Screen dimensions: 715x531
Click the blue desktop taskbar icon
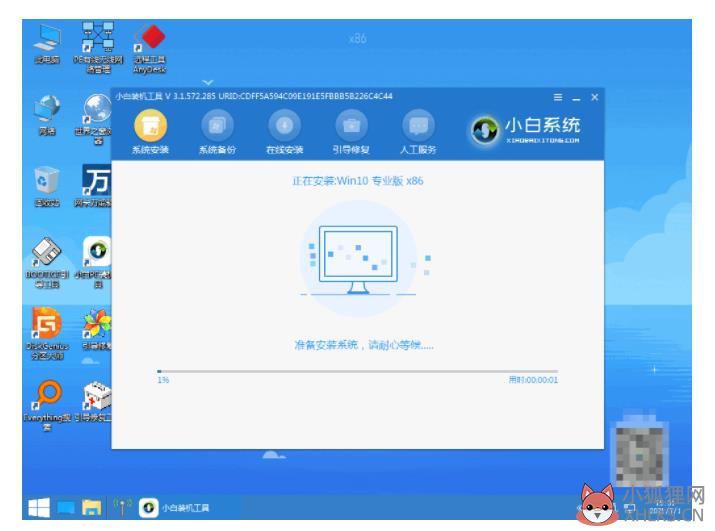pyautogui.click(x=66, y=508)
